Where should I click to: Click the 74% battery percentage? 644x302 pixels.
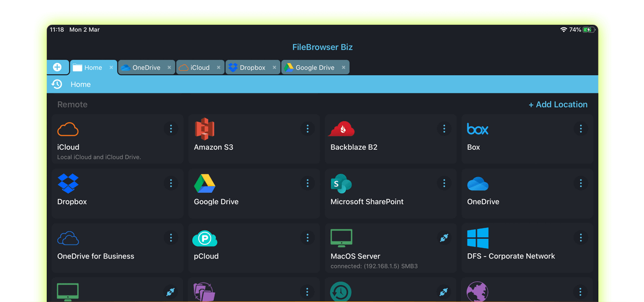click(x=575, y=30)
